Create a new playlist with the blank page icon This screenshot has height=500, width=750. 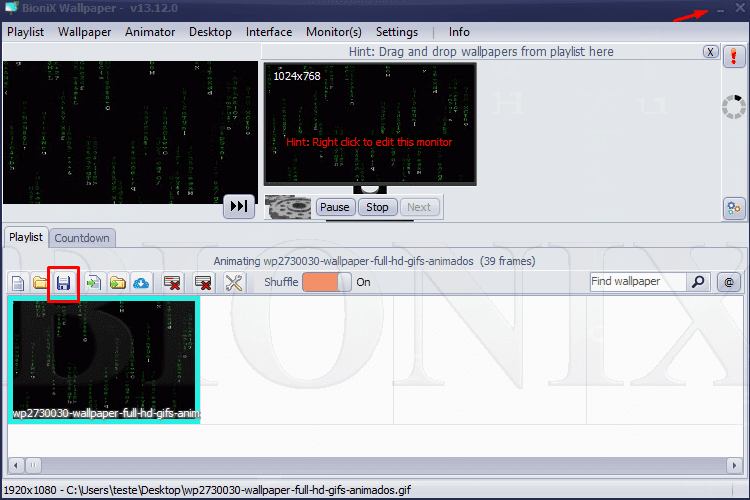click(x=18, y=283)
